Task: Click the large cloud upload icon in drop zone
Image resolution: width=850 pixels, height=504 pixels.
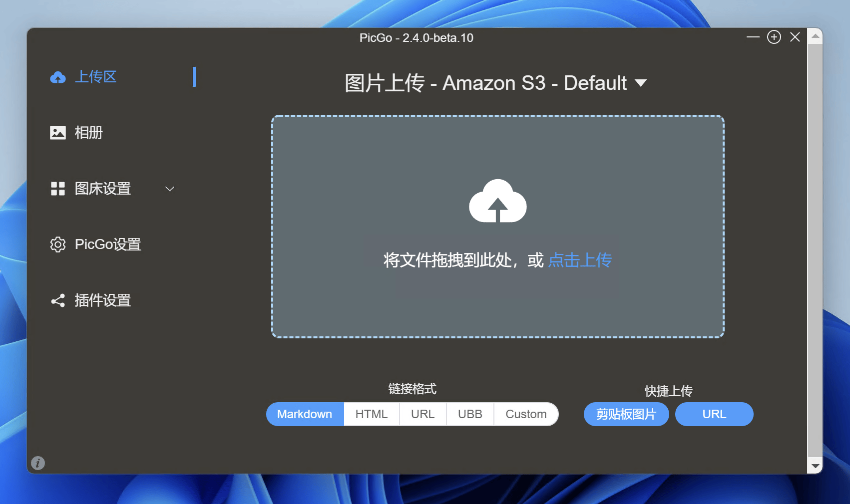Action: click(497, 201)
